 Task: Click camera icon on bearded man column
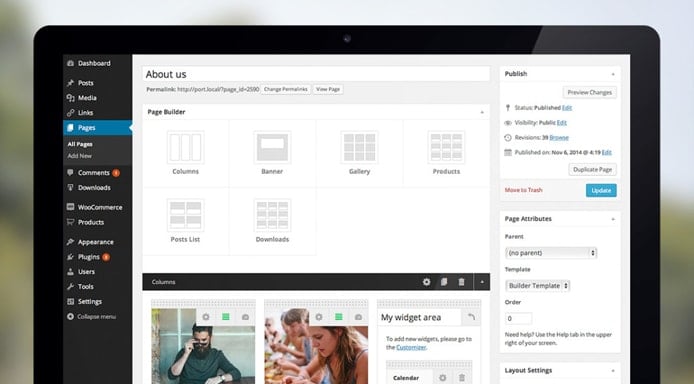pyautogui.click(x=245, y=317)
